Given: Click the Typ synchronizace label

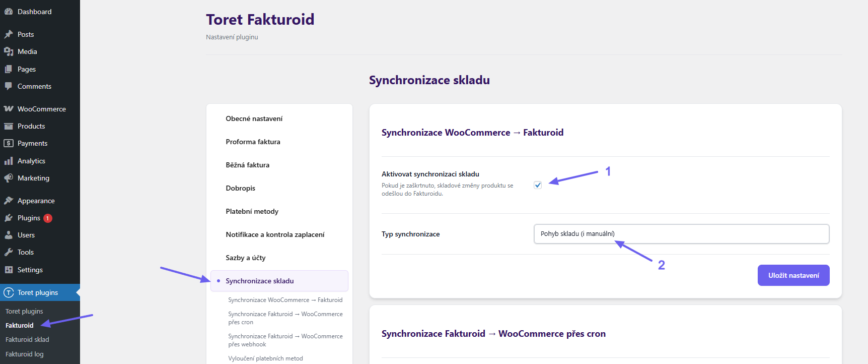Looking at the screenshot, I should pyautogui.click(x=411, y=234).
